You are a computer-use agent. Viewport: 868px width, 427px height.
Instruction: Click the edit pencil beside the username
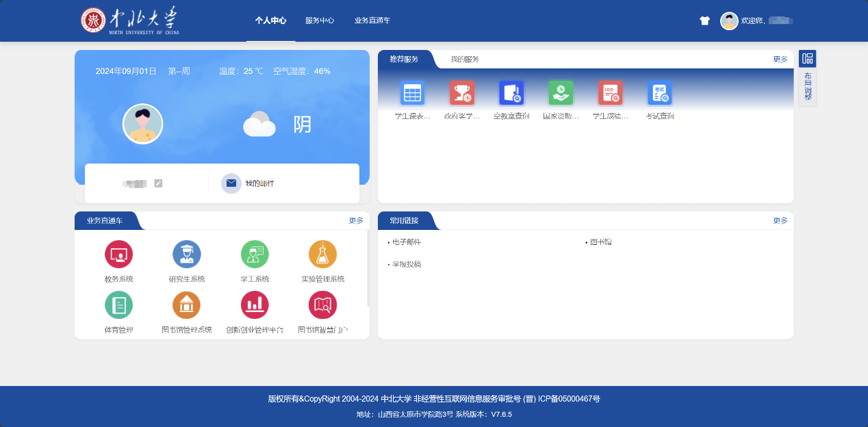(x=158, y=183)
